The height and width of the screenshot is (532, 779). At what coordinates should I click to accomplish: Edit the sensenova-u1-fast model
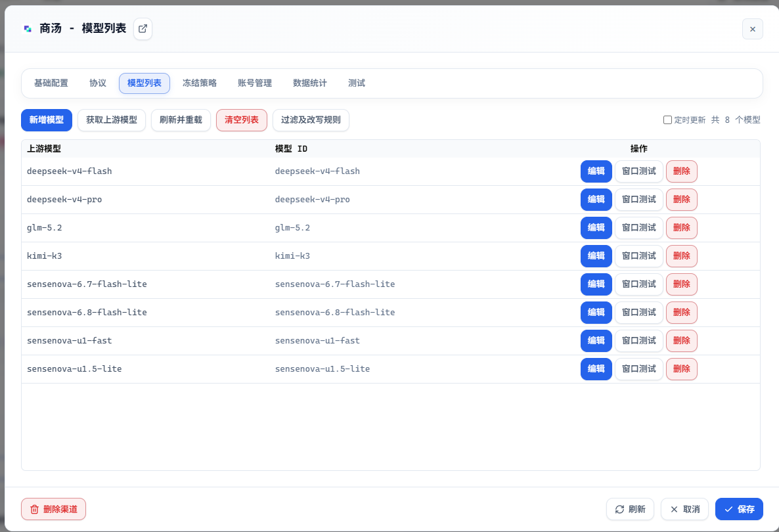[596, 342]
